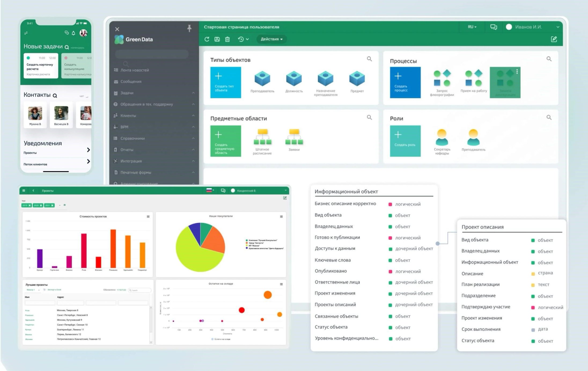Open the Преподаватель object type cube icon
Viewport: 588px width, 371px height.
point(262,78)
